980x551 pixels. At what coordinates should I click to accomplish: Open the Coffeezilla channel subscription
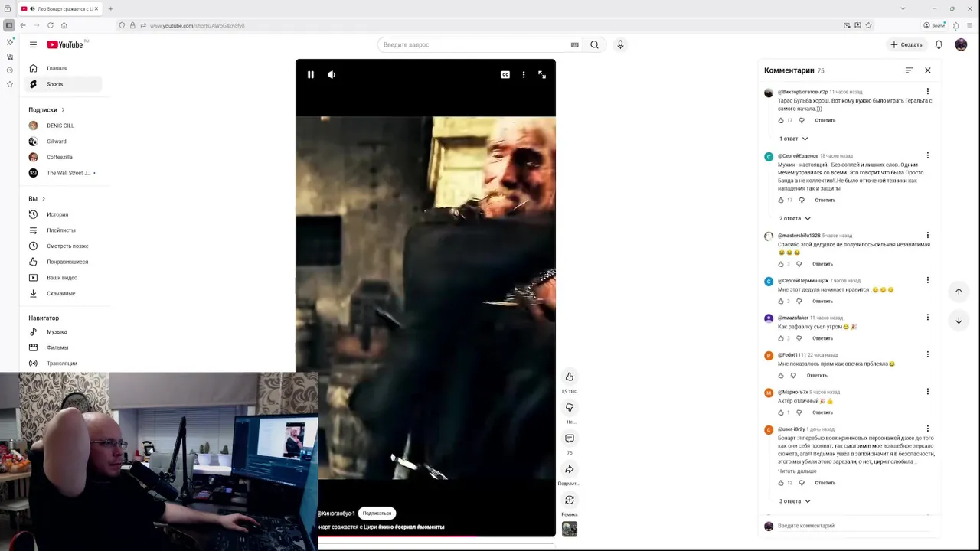click(61, 157)
